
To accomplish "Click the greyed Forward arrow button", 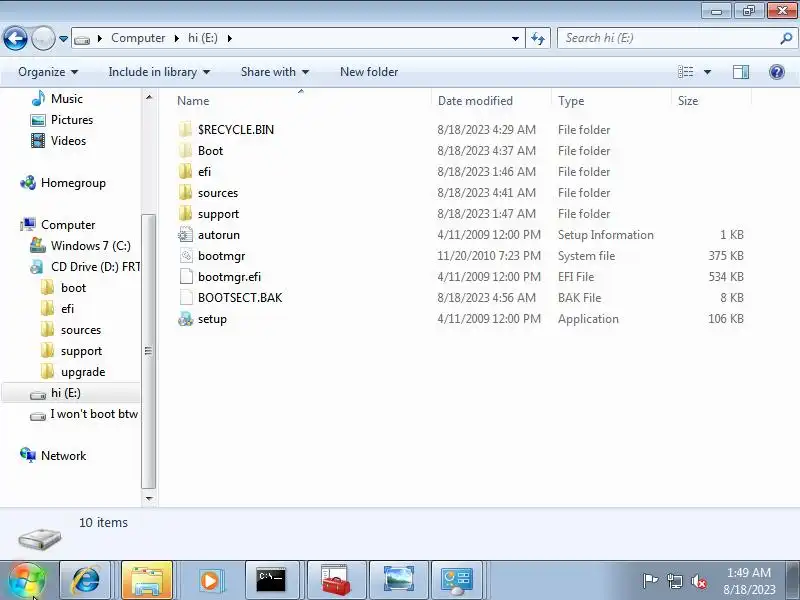I will (43, 38).
